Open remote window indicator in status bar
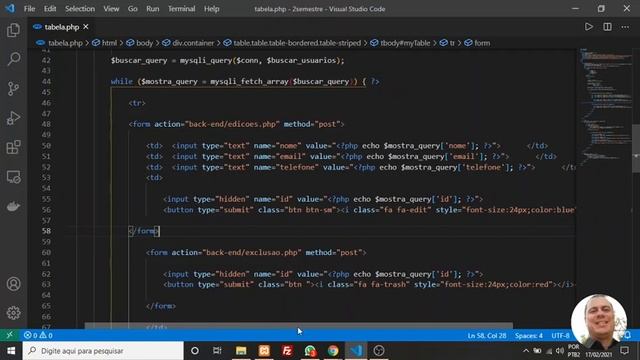 (9, 335)
